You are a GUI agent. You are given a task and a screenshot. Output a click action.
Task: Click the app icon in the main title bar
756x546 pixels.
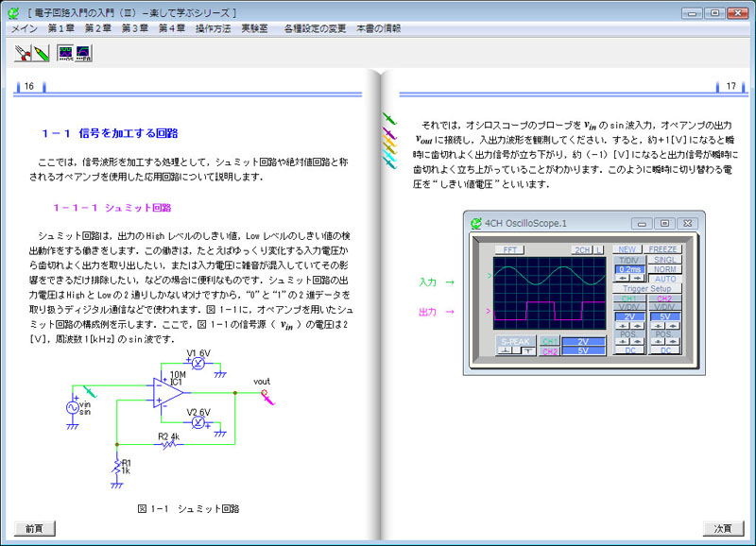13,13
